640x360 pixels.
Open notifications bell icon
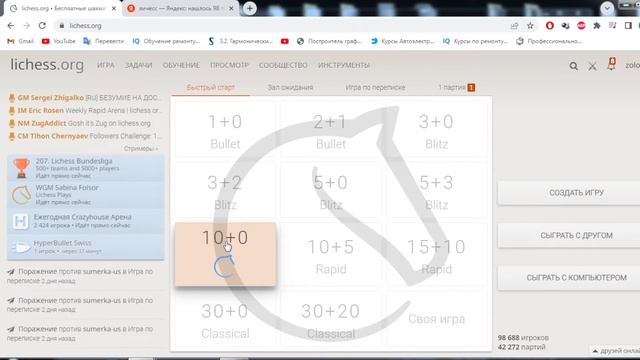point(611,64)
